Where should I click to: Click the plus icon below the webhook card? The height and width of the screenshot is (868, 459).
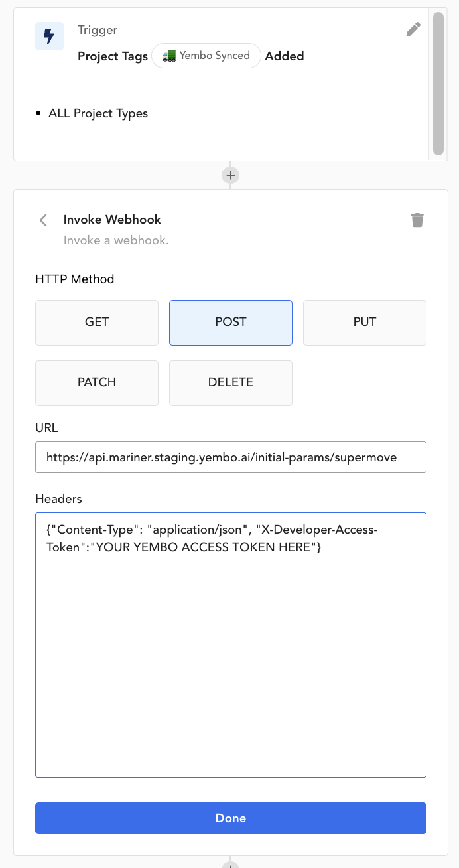point(230,865)
